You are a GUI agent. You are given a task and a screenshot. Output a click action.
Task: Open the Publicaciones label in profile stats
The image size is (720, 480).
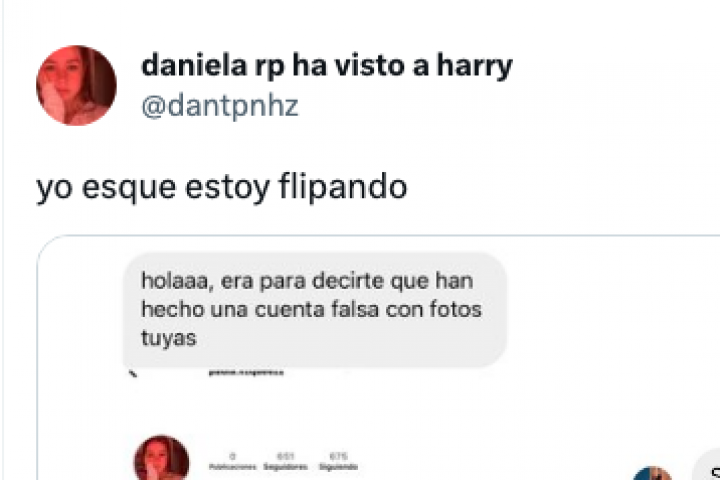232,467
